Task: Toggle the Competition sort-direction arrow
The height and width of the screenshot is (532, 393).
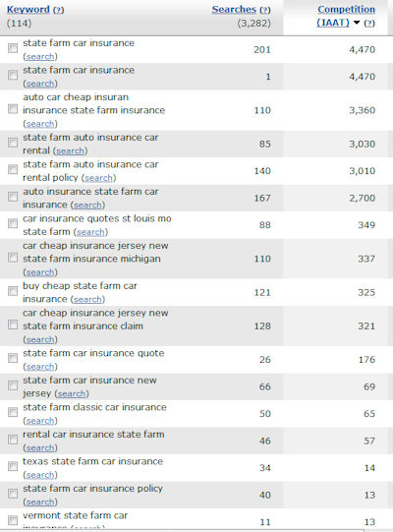Action: pos(357,23)
